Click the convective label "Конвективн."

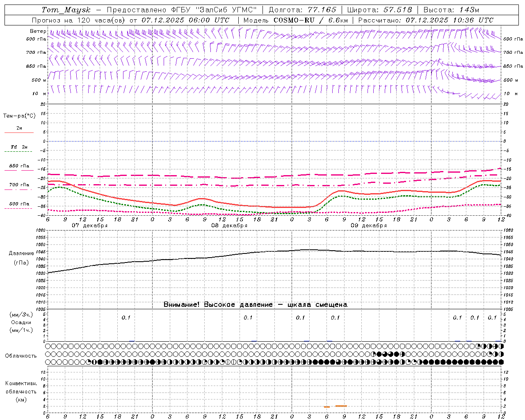[x=21, y=383]
